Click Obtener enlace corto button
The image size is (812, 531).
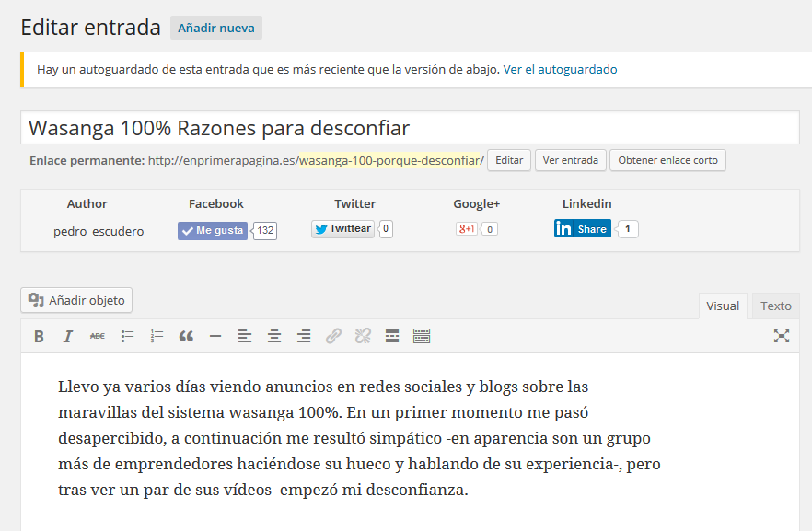click(668, 160)
